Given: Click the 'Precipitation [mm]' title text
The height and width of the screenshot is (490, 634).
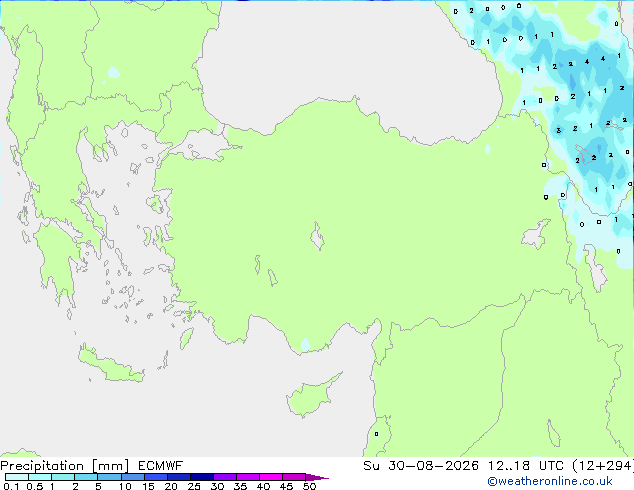Looking at the screenshot, I should tap(65, 466).
